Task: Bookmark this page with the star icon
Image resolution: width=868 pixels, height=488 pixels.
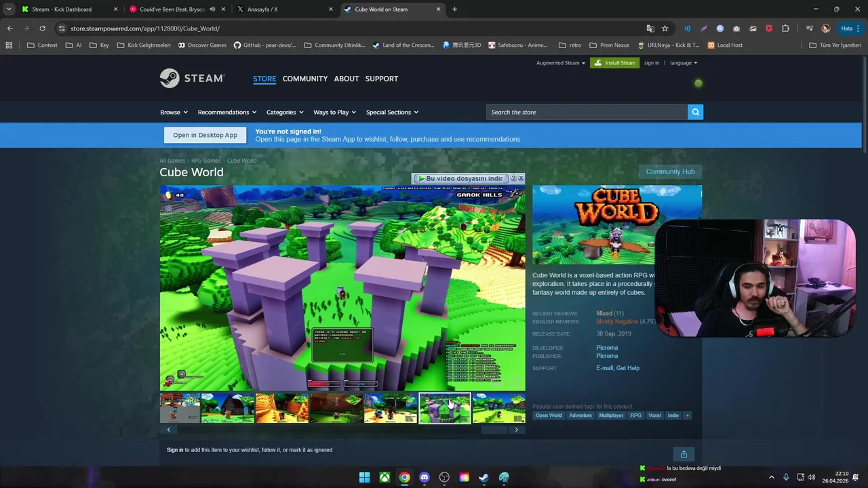Action: (665, 28)
